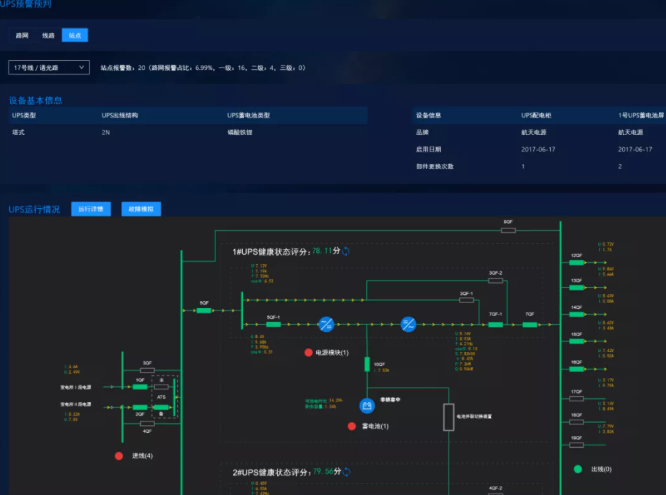Open the 17号线 / 语光路 station dropdown
The image size is (666, 495).
pyautogui.click(x=49, y=67)
